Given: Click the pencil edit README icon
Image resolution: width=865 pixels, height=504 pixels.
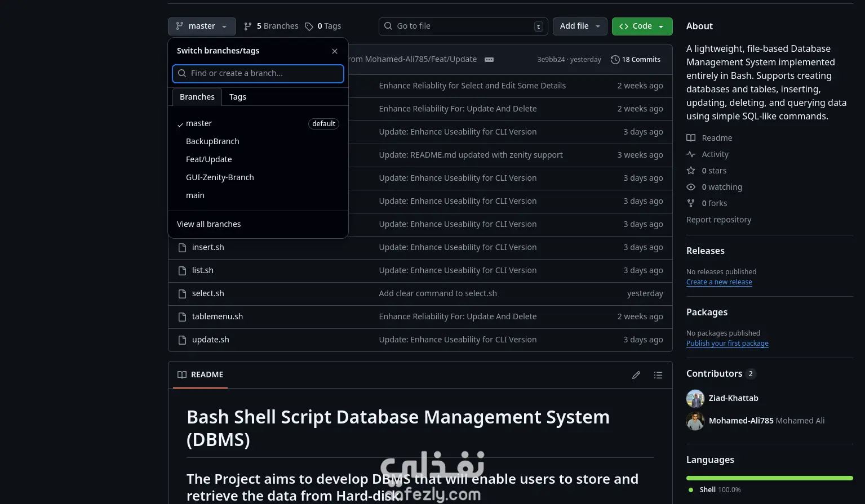Looking at the screenshot, I should [x=636, y=375].
